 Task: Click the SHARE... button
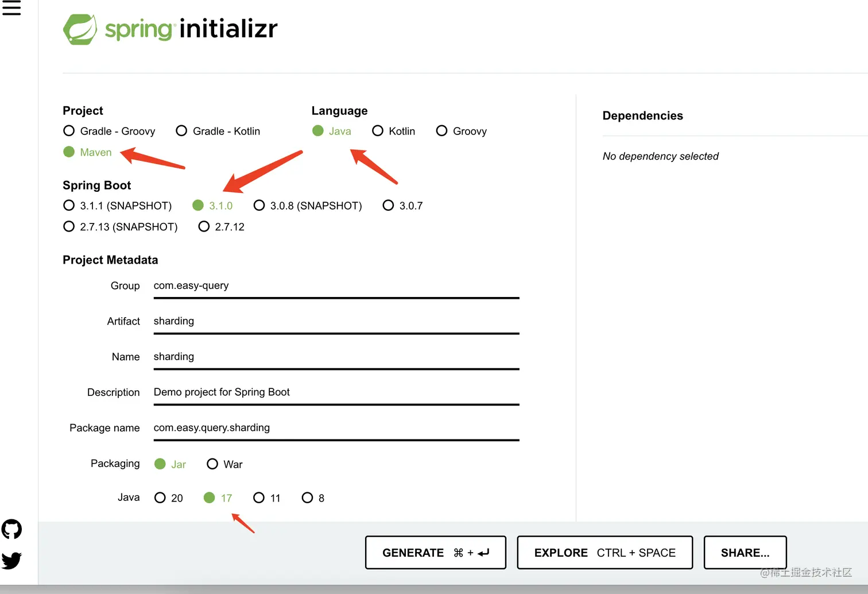pos(745,553)
